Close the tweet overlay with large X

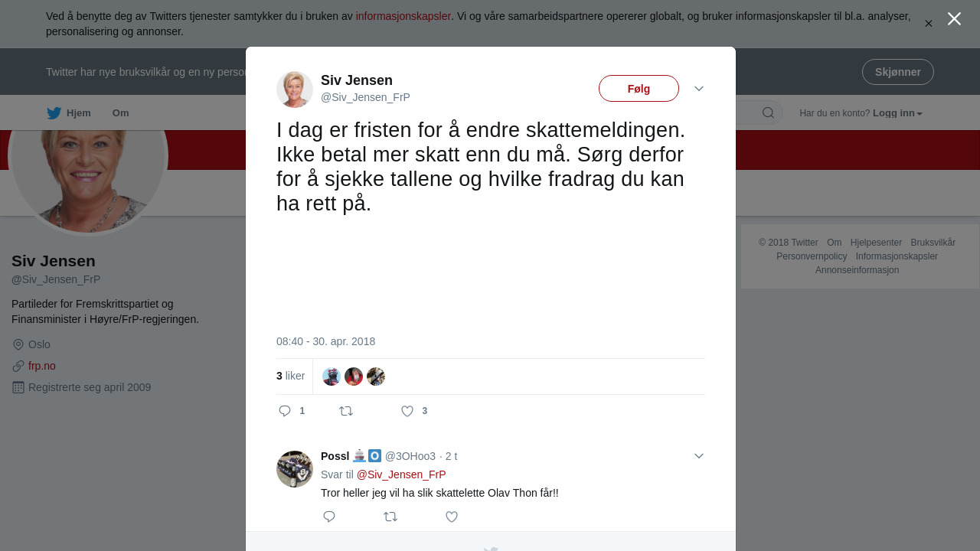tap(954, 19)
